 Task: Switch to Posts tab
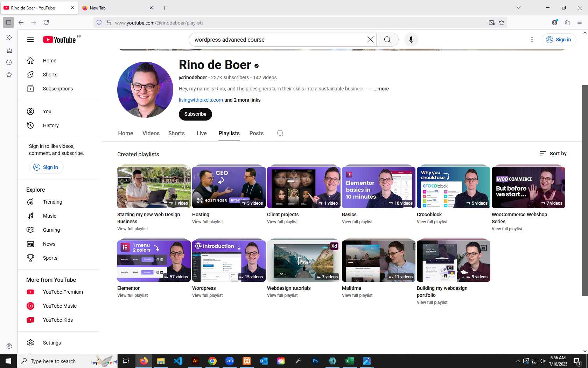pos(257,133)
